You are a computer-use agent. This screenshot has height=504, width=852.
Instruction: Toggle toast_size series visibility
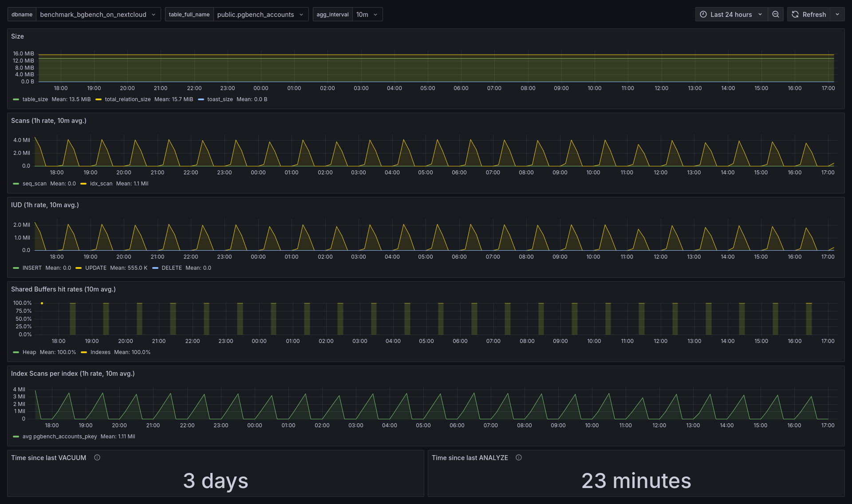220,99
